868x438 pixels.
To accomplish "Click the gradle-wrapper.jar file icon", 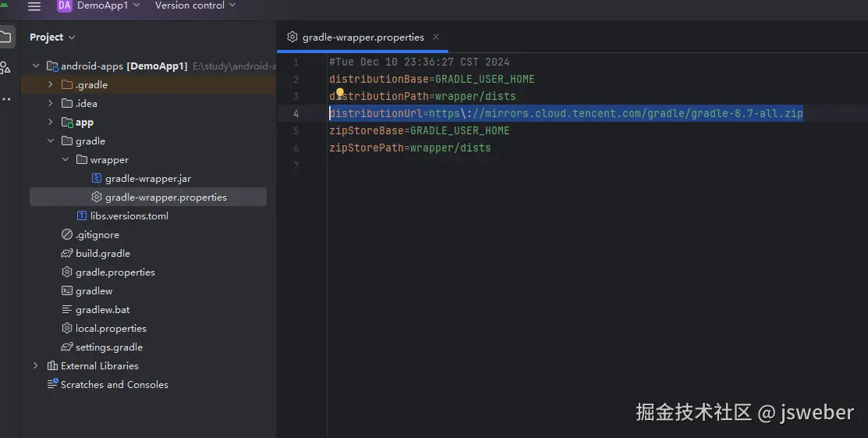I will point(97,179).
